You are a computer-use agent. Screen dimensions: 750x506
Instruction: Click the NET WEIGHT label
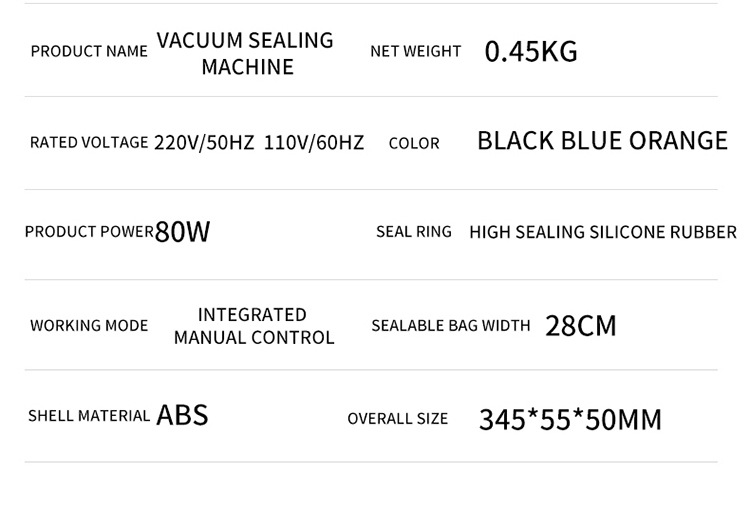415,51
